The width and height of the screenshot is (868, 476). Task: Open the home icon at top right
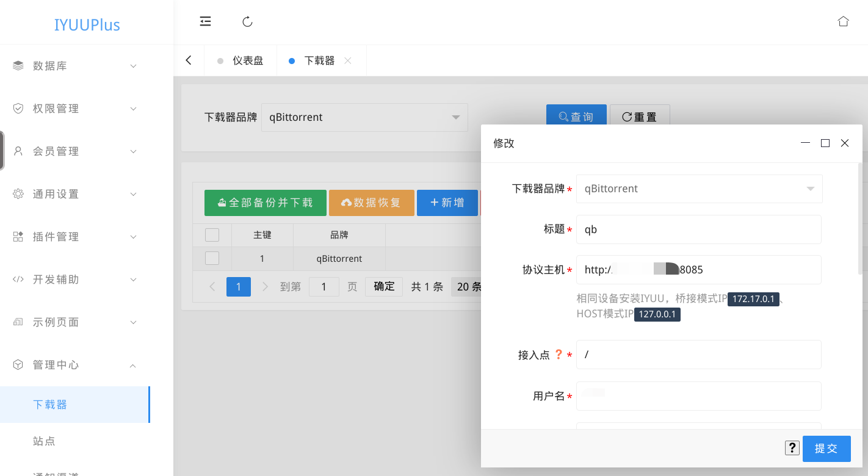click(x=844, y=21)
